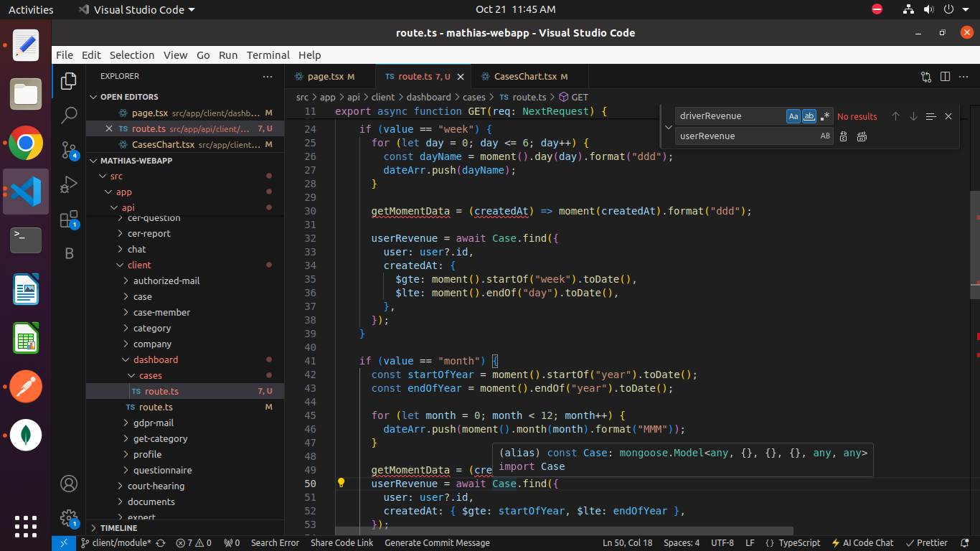Open the Terminal menu
Image resolution: width=980 pixels, height=551 pixels.
(x=268, y=55)
